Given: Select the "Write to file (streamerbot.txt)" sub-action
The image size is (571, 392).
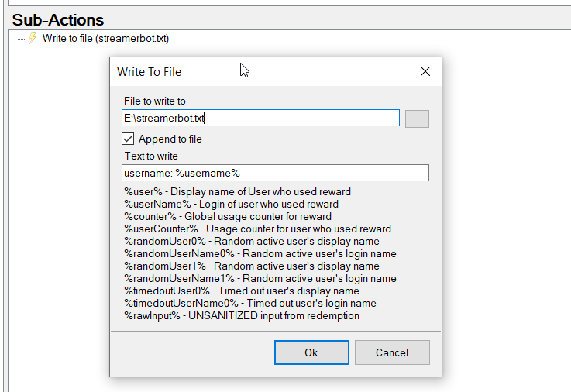Looking at the screenshot, I should (x=105, y=38).
